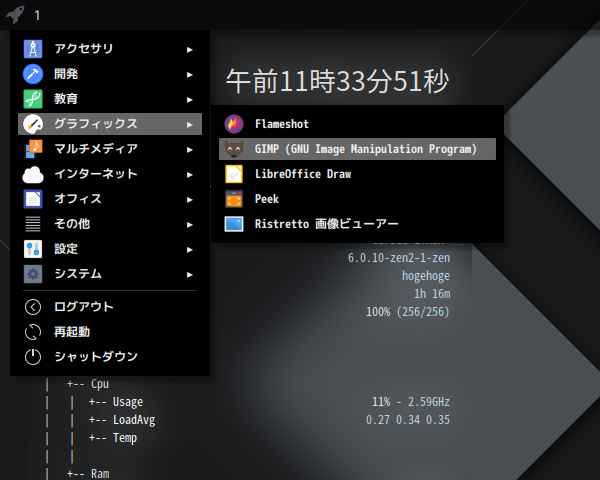Click the load average 0.27 0.34 0.35
The height and width of the screenshot is (480, 600).
pos(408,420)
